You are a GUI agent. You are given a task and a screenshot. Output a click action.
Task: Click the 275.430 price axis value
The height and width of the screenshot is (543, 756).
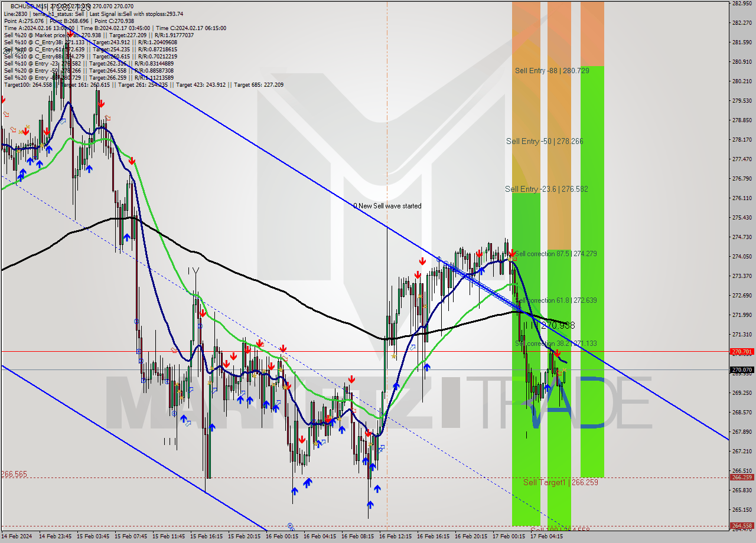coord(742,217)
